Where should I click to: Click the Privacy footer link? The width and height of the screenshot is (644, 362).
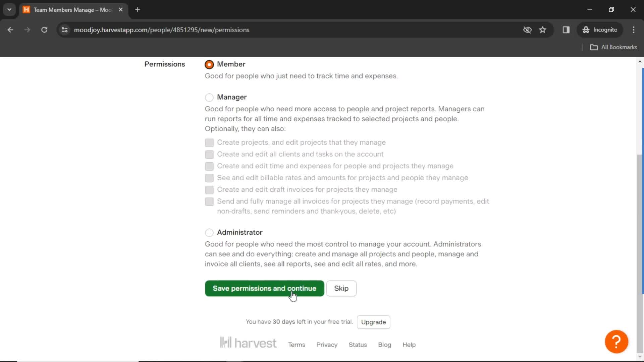coord(326,344)
